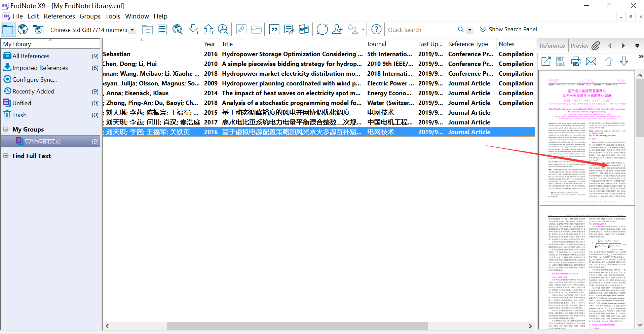Switch to Local Library Mode folder icon
644x334 pixels.
pos(7,30)
